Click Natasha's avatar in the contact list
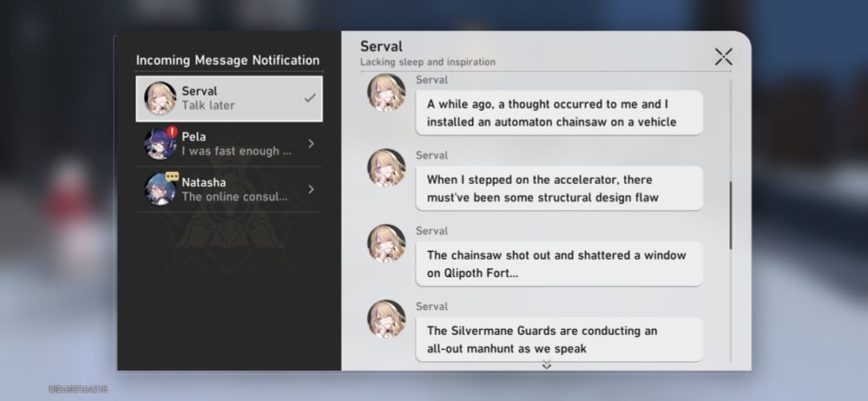Screen dimensions: 868x401 click(x=160, y=189)
